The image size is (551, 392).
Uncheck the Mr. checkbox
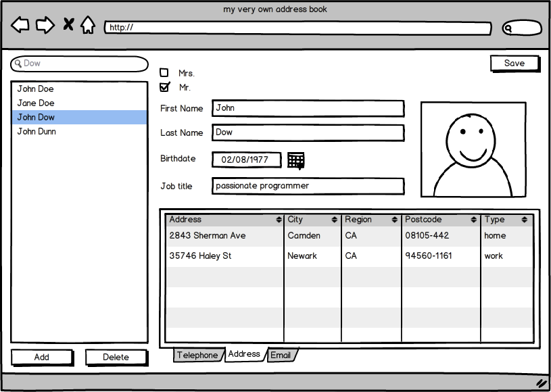[164, 87]
